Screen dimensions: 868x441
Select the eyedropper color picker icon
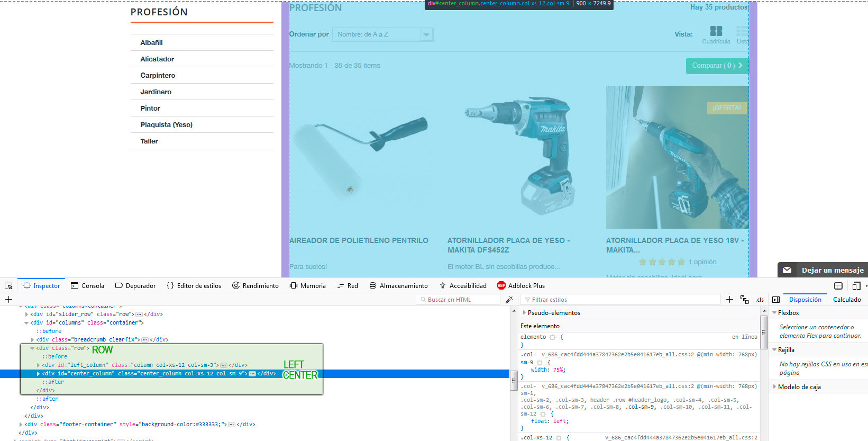(x=509, y=300)
